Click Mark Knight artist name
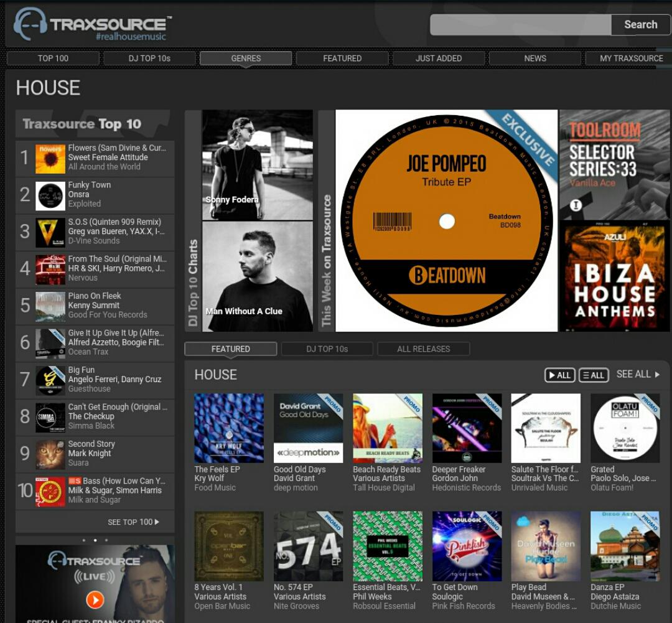Image resolution: width=672 pixels, height=623 pixels. pos(89,453)
